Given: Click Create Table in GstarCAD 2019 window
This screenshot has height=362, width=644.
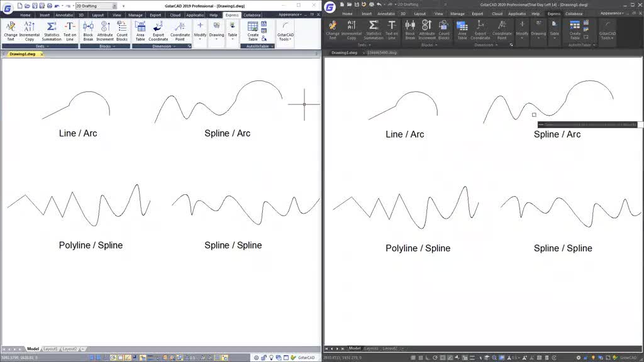Looking at the screenshot, I should click(253, 31).
